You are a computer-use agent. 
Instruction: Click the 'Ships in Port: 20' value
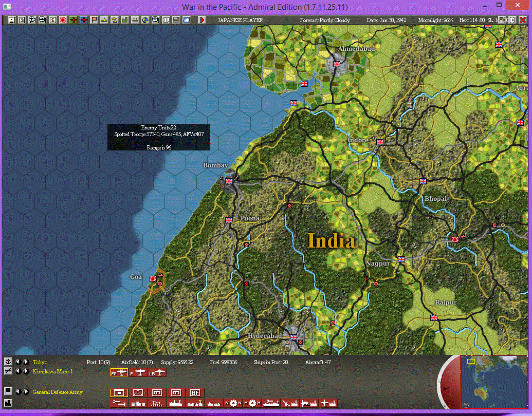point(270,362)
